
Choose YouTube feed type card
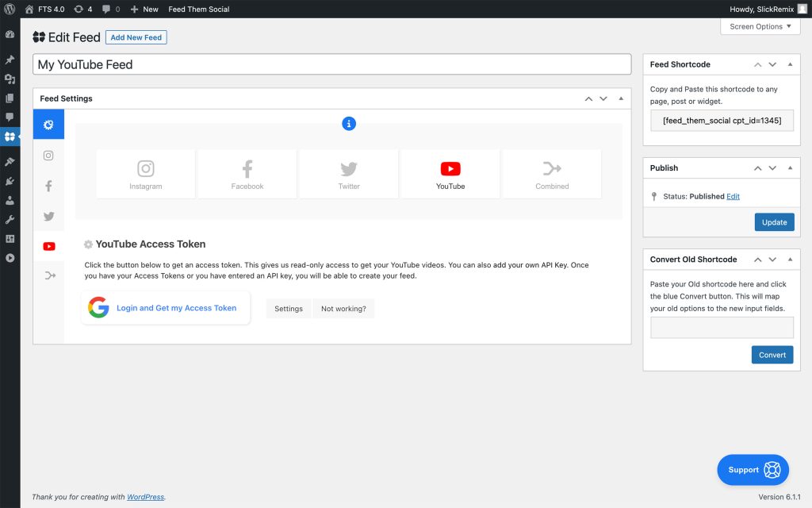click(450, 174)
